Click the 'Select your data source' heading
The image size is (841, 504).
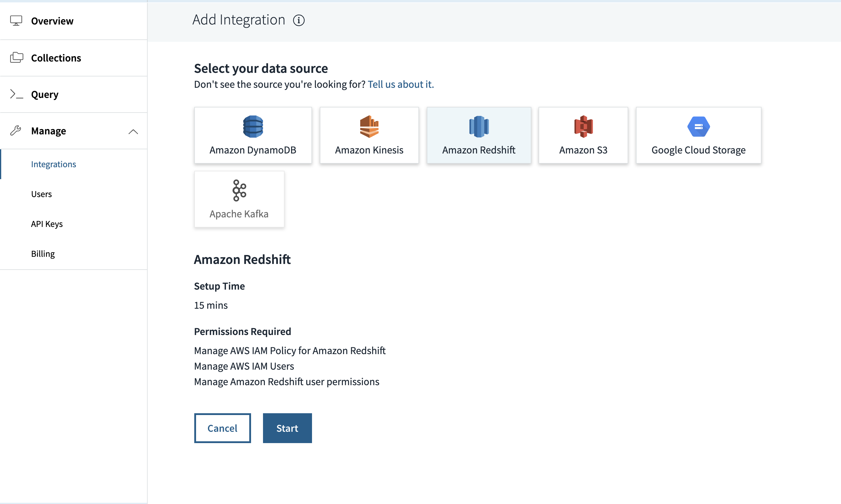click(x=261, y=68)
